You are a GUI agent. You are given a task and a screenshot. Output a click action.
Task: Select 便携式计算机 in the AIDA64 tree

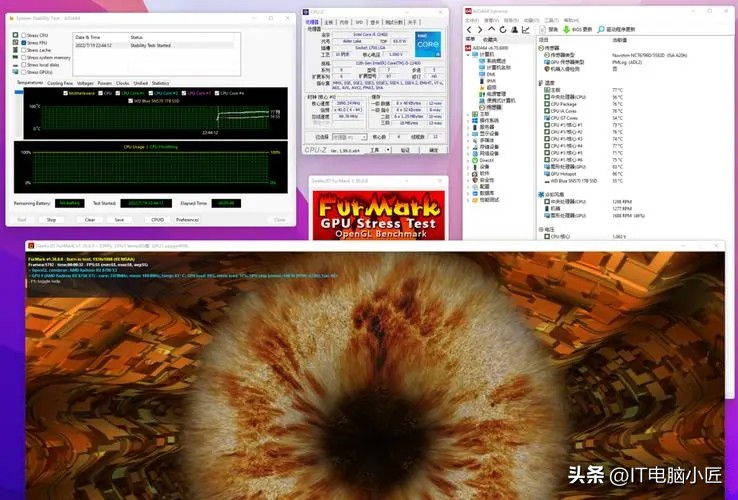(x=497, y=101)
